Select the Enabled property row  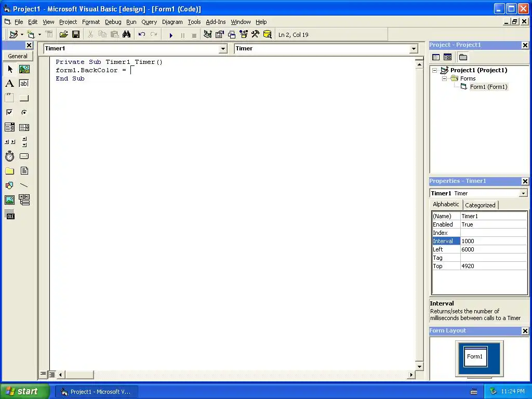point(480,224)
